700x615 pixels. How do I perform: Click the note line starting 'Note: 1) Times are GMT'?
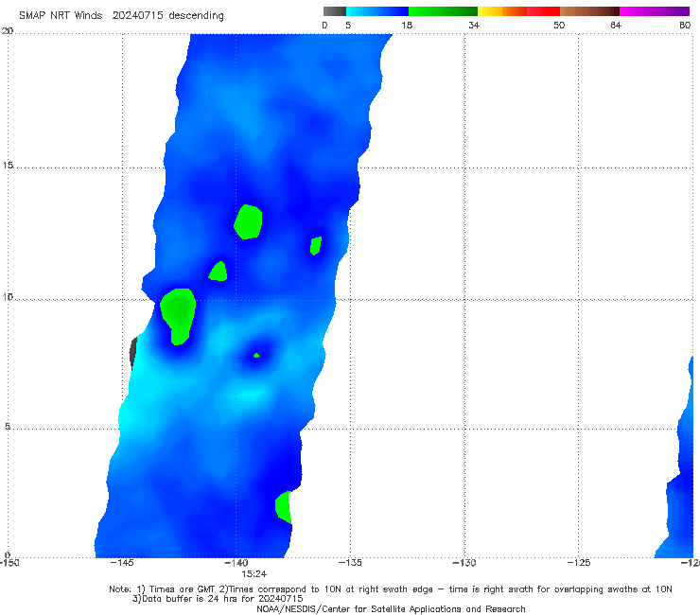tap(391, 589)
